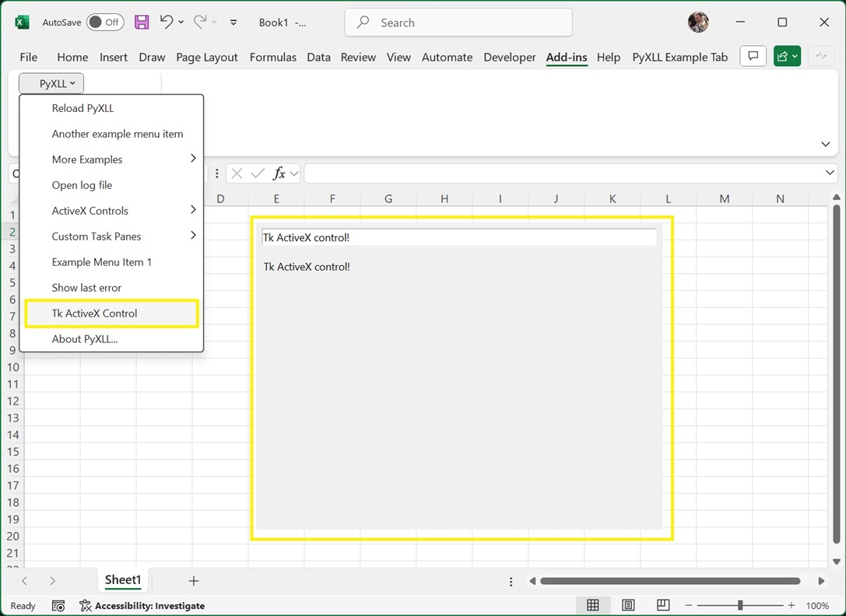Open the Page Layout tab
This screenshot has width=846, height=616.
point(207,58)
